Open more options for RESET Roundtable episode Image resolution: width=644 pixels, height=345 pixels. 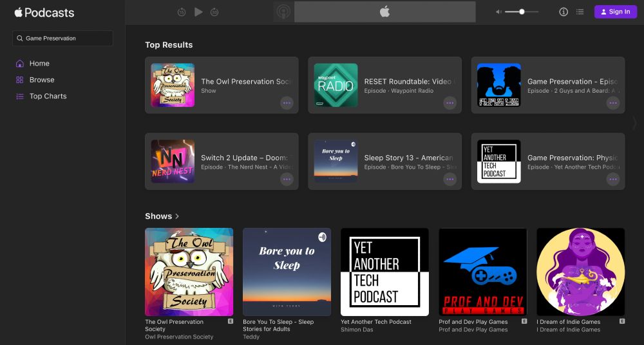450,103
